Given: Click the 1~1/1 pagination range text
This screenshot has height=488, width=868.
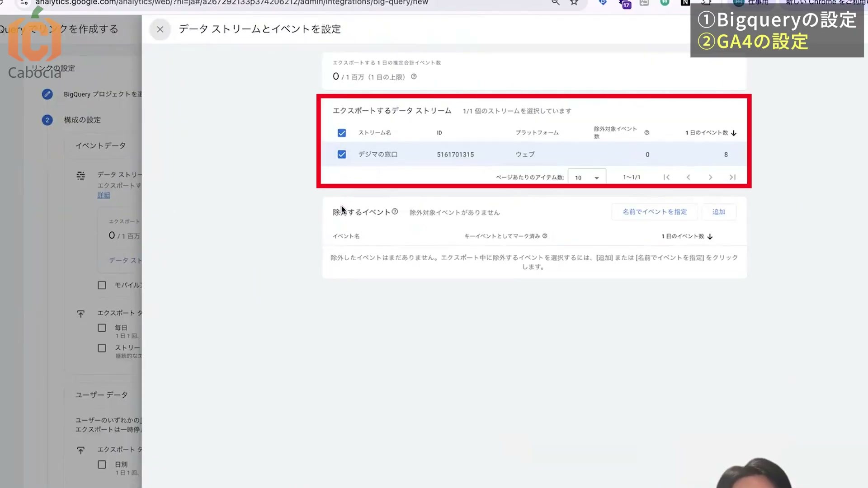Looking at the screenshot, I should coord(632,178).
